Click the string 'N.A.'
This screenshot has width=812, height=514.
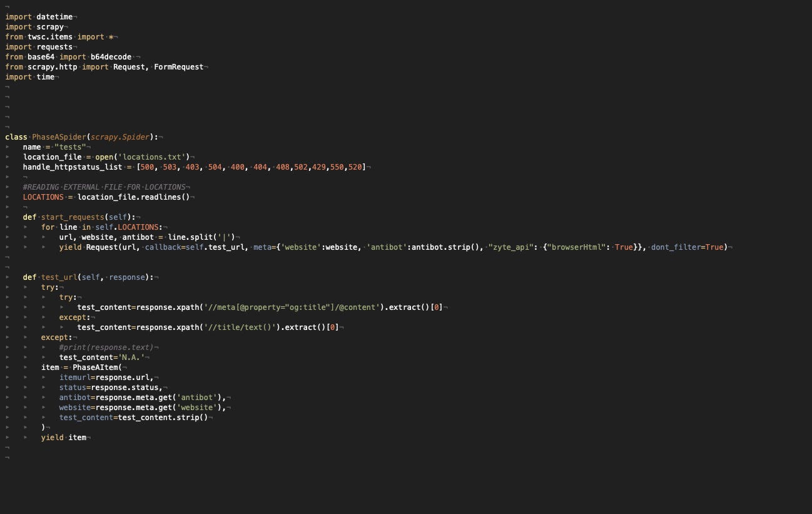(131, 357)
